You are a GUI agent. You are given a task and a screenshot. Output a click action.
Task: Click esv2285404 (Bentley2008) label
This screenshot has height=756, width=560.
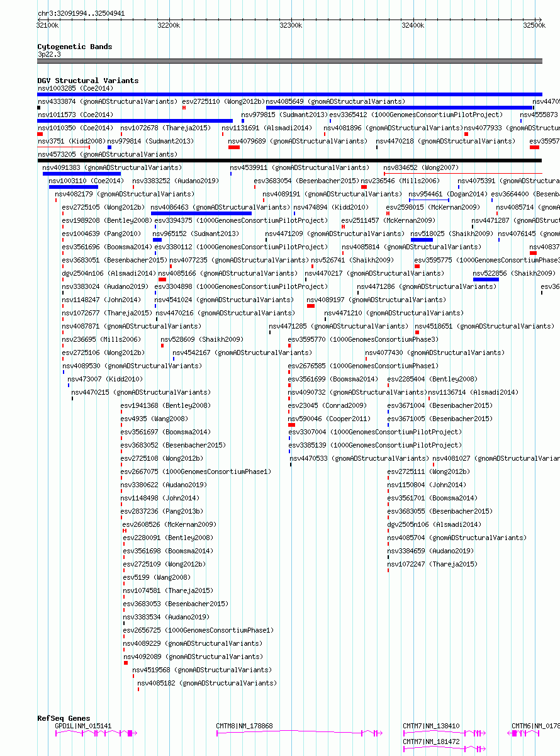coord(432,379)
